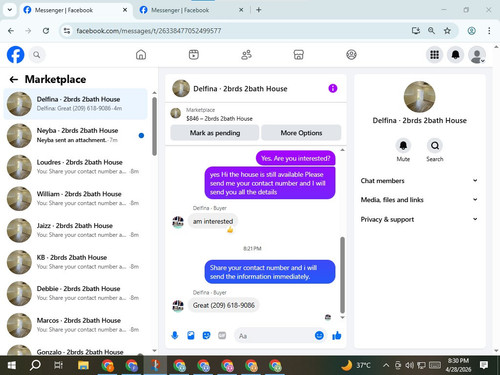Open the William conversation in list
The image size is (500, 375).
point(75,199)
